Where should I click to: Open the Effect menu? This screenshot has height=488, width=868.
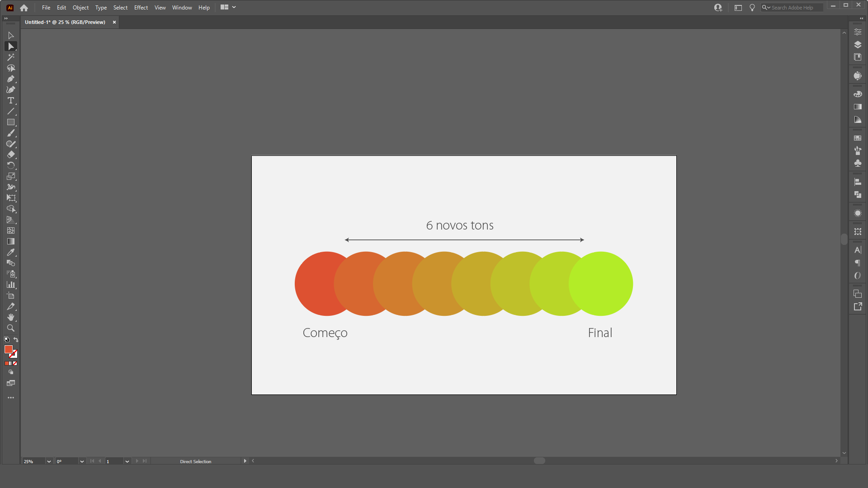[141, 8]
